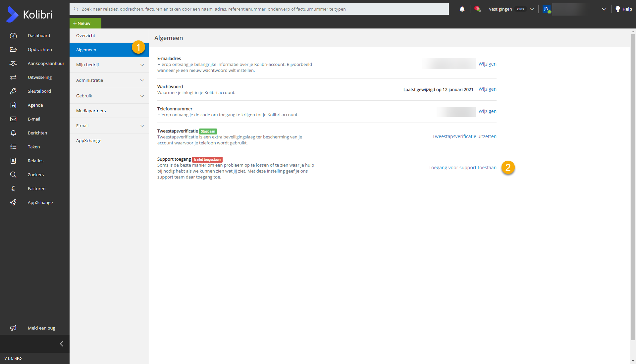The image size is (636, 364).
Task: Click 'Is niet toegestaan' status badge
Action: [207, 160]
